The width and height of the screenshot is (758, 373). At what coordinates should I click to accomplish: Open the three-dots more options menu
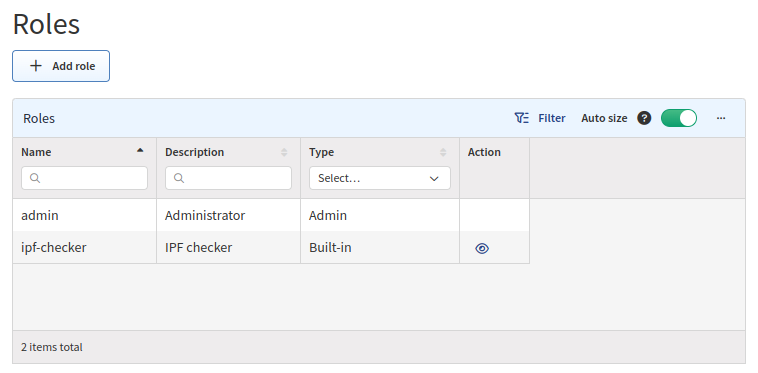click(x=721, y=118)
